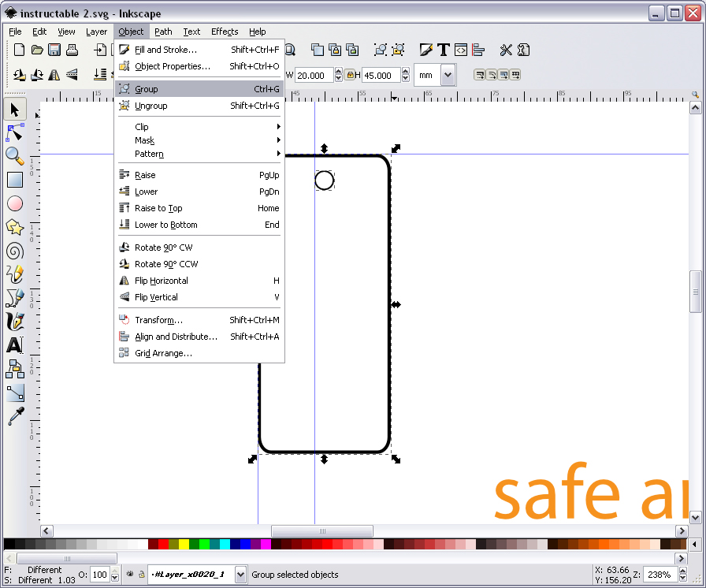
Task: Toggle third transform affect button
Action: click(503, 75)
